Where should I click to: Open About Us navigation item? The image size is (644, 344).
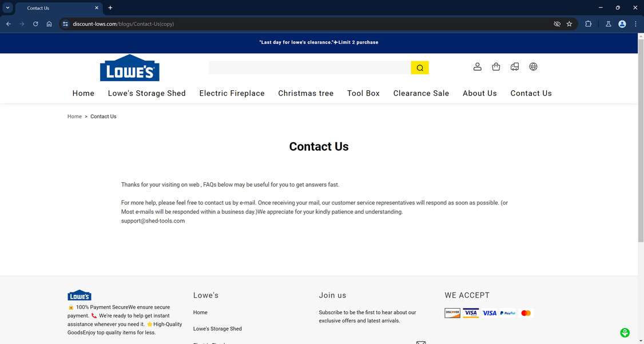click(x=480, y=93)
